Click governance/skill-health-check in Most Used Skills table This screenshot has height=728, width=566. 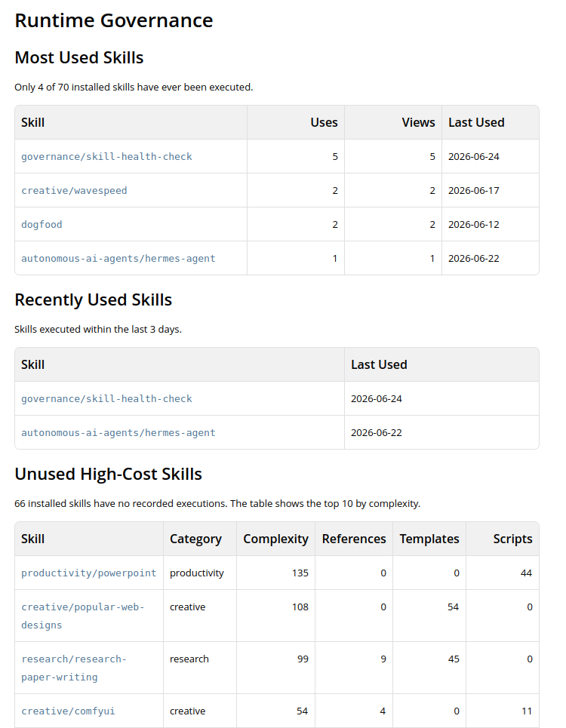(x=106, y=156)
